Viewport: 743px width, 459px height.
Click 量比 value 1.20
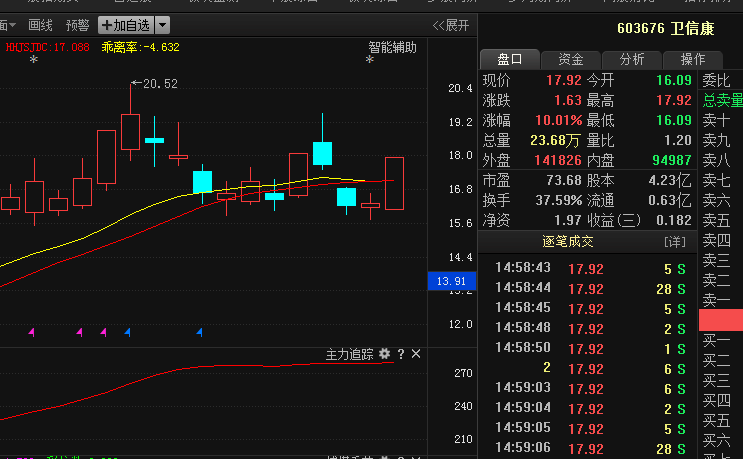(678, 140)
